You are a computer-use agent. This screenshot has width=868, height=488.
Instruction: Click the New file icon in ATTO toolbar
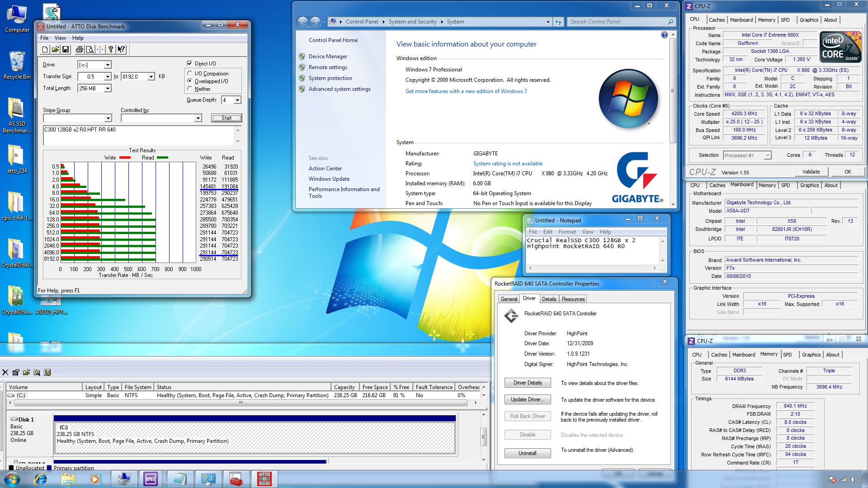coord(45,50)
